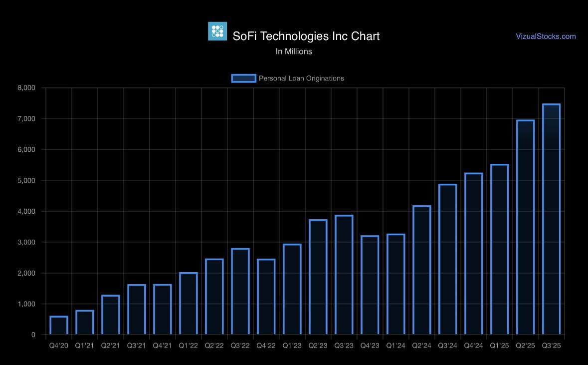Click the 4,000 y-axis label
The image size is (588, 365).
click(26, 211)
